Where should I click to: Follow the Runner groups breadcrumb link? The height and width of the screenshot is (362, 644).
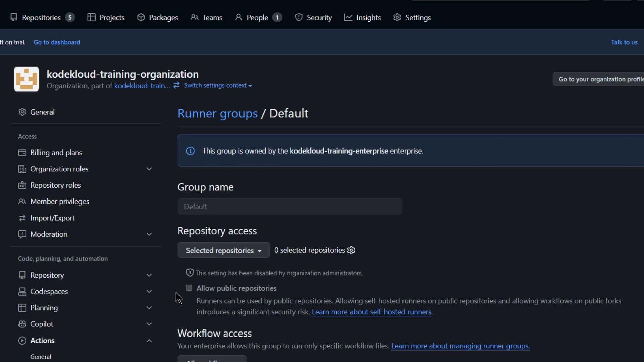pos(217,114)
